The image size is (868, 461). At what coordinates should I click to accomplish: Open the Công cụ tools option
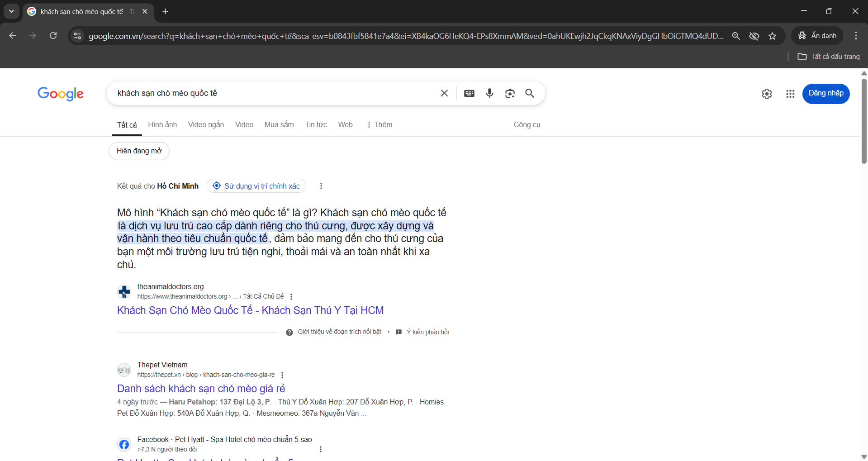[527, 125]
